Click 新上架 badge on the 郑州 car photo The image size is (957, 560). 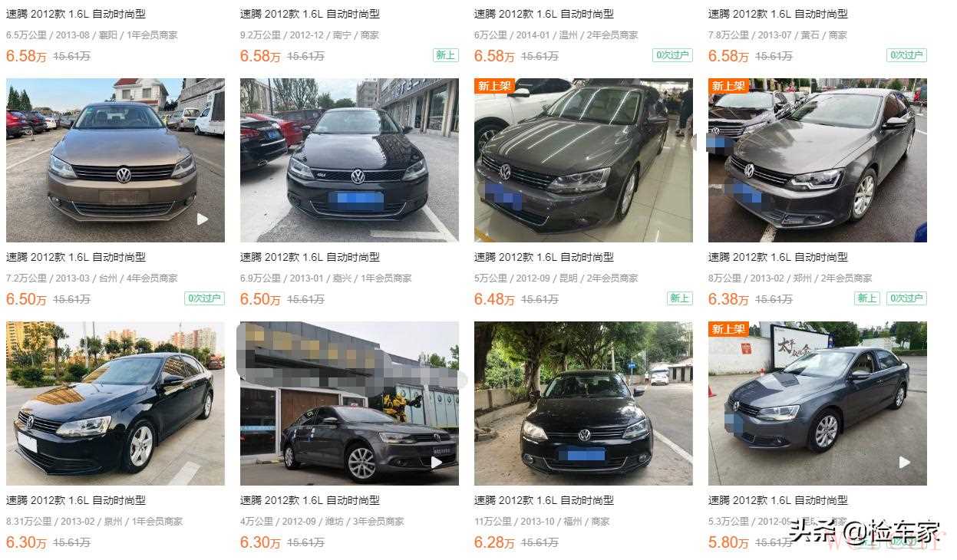pos(728,86)
